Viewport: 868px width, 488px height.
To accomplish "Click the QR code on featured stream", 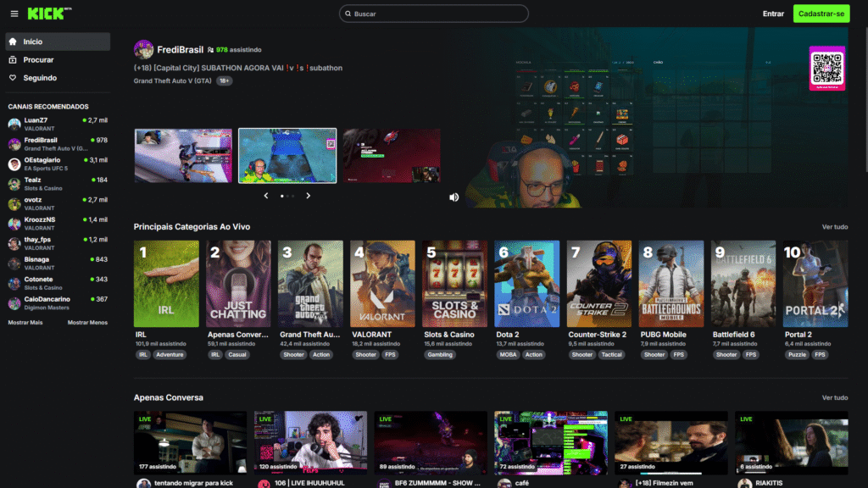I will pos(827,68).
